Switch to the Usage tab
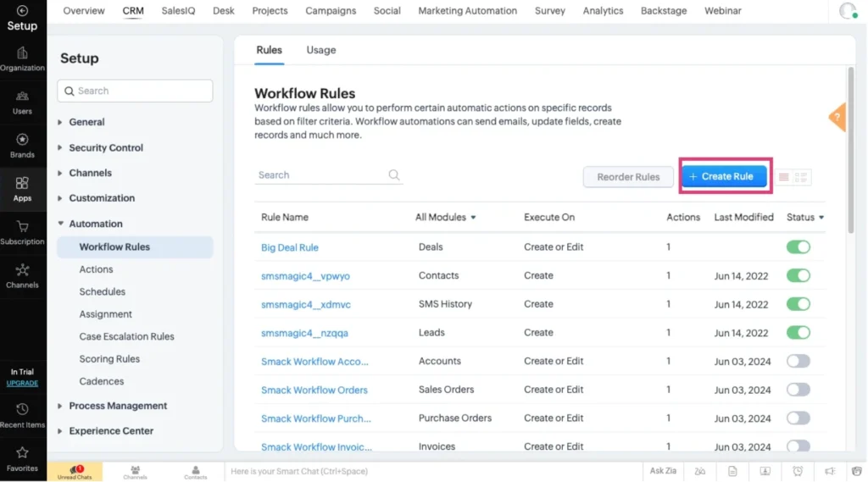Screen dimensions: 868x482 click(x=321, y=50)
